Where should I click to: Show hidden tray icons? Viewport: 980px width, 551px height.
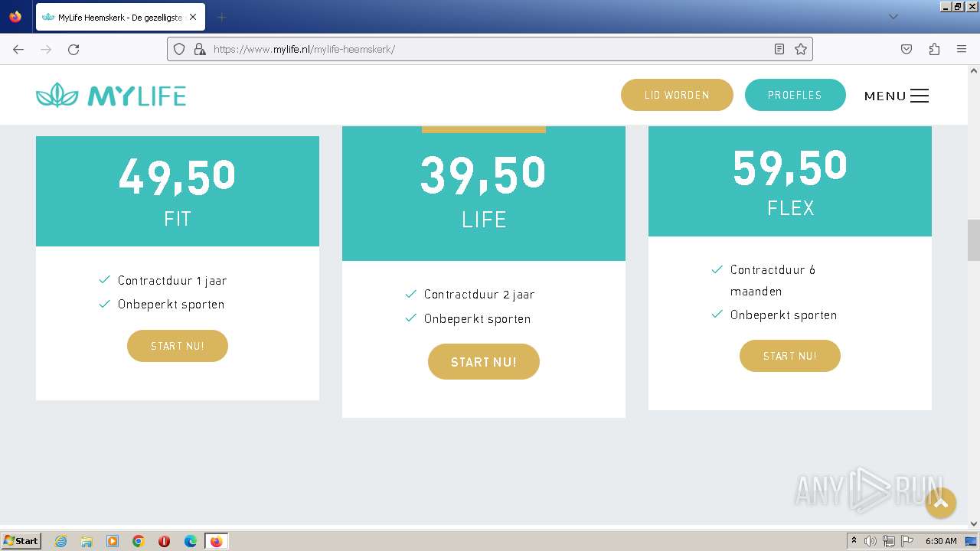tap(854, 541)
